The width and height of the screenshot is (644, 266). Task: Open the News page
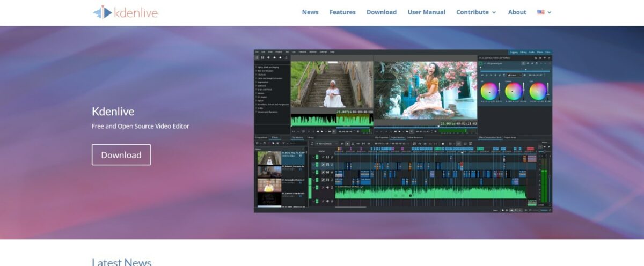click(310, 12)
